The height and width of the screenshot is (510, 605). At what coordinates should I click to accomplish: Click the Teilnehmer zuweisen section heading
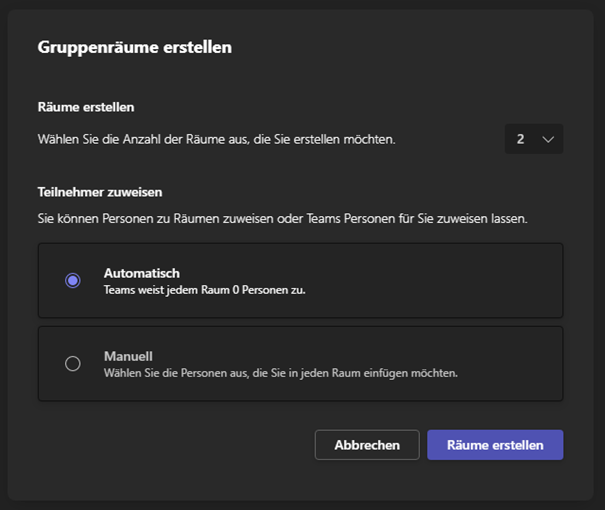pos(100,191)
